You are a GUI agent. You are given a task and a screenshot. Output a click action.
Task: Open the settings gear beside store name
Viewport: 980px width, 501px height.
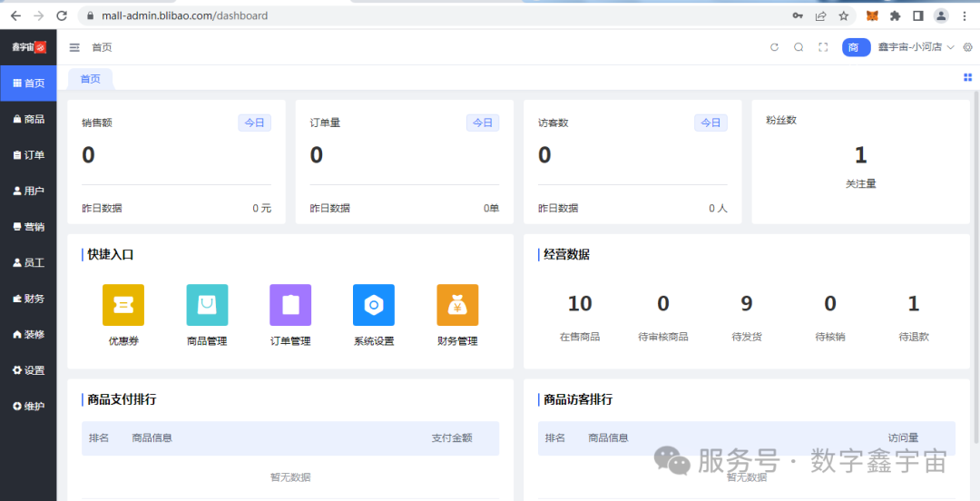(x=967, y=47)
